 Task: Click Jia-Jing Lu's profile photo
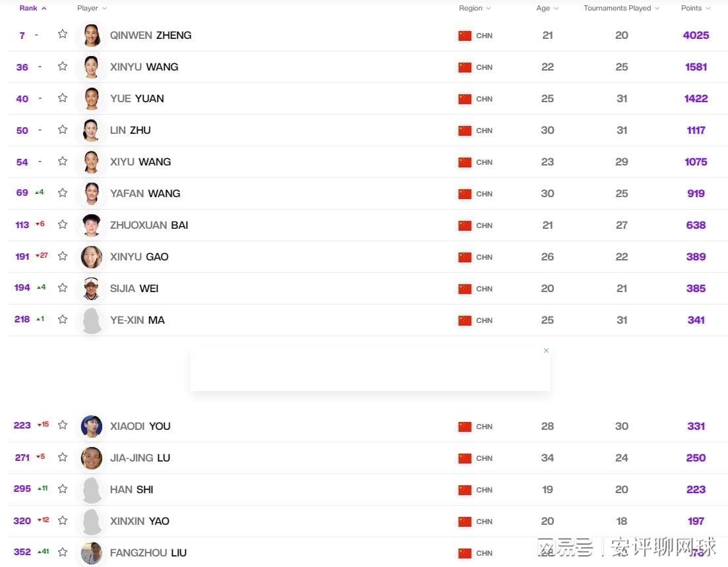point(92,458)
